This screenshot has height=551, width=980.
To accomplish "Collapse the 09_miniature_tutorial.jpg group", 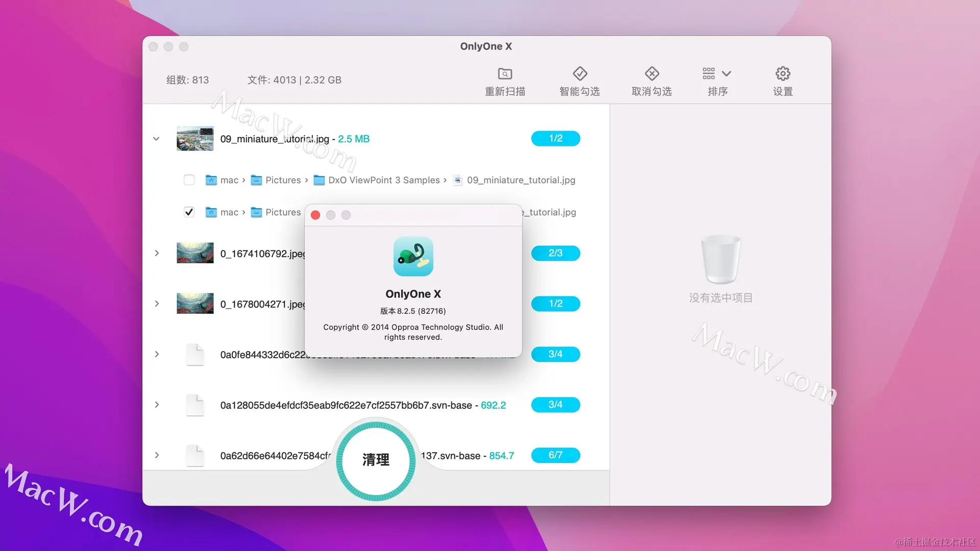I will click(x=156, y=139).
